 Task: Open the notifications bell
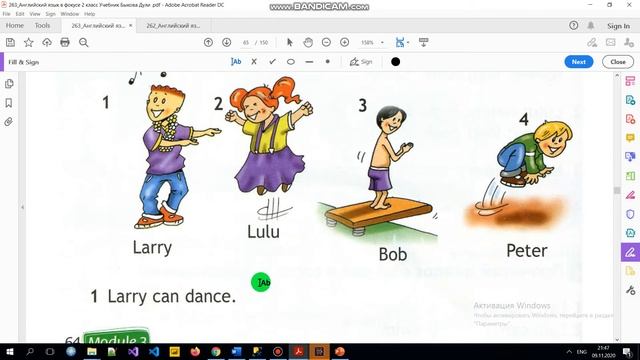click(591, 25)
